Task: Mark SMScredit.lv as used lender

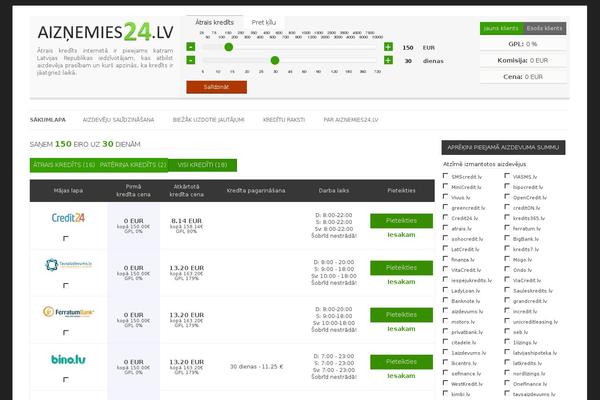Action: [445, 176]
